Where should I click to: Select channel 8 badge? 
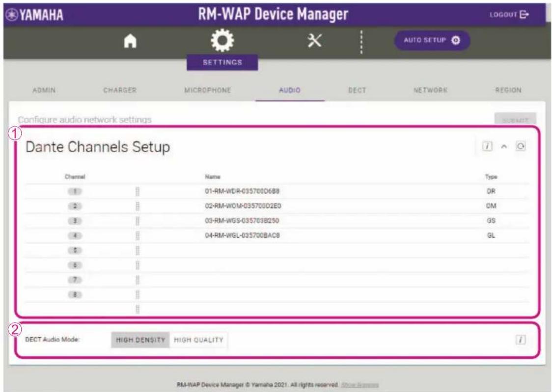click(75, 295)
